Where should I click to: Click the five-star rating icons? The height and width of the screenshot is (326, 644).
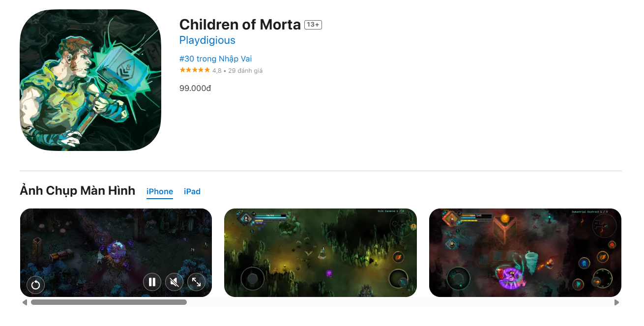point(195,70)
